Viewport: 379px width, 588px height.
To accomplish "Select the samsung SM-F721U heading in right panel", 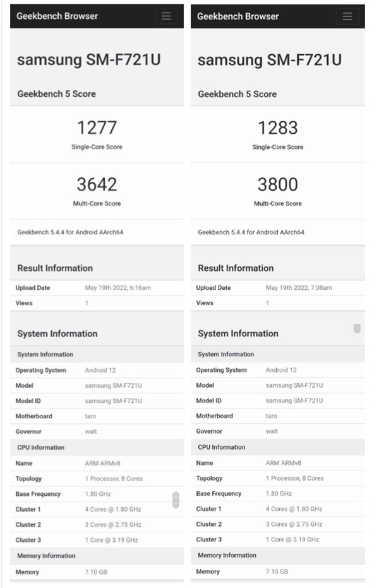I will [x=270, y=60].
